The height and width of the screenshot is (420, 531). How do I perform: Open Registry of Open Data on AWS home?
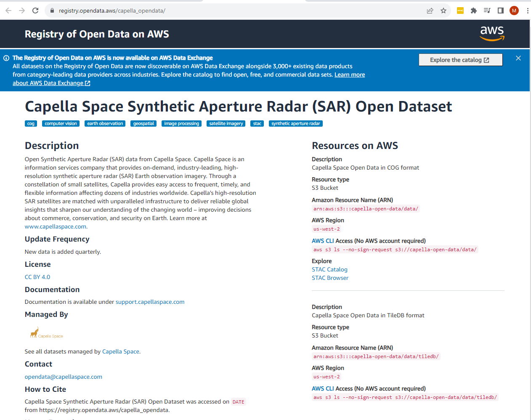point(97,34)
